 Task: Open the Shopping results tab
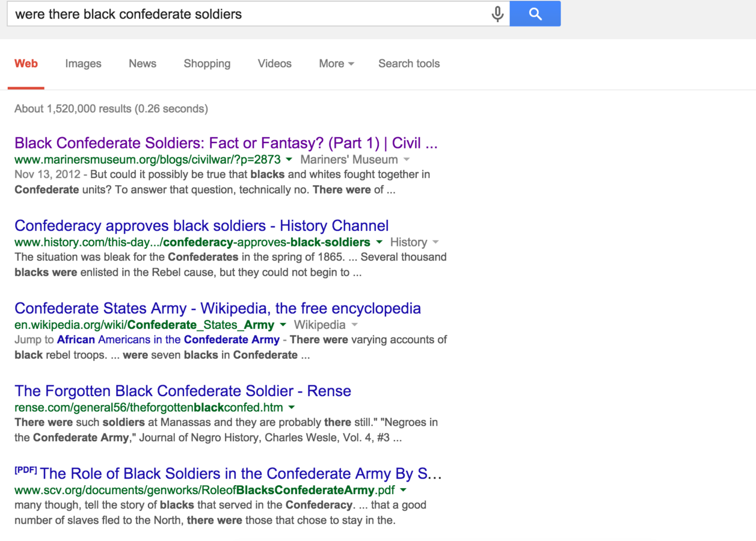pos(207,64)
